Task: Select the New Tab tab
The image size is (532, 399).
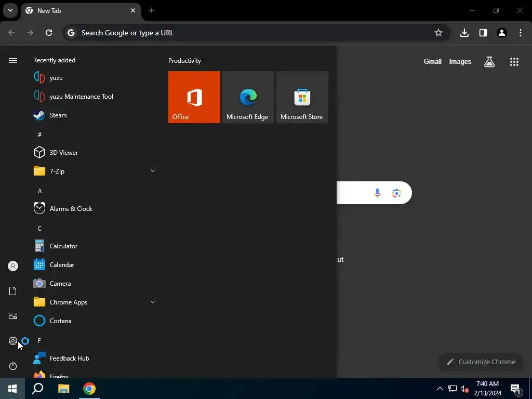Action: click(x=81, y=11)
